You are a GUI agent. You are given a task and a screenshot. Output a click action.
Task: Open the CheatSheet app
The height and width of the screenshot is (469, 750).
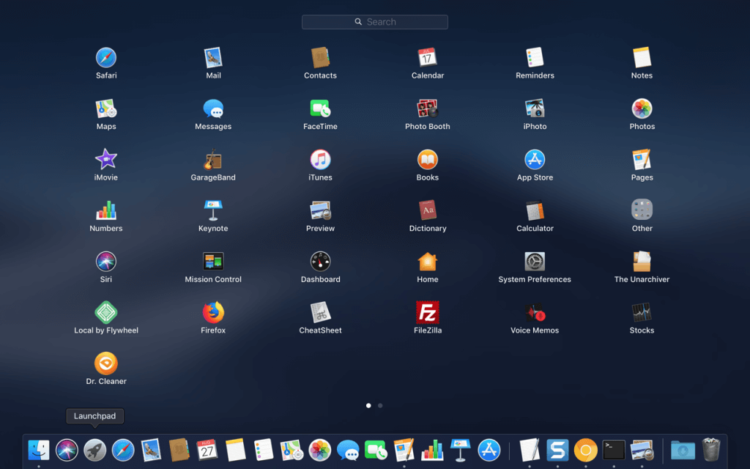(320, 313)
